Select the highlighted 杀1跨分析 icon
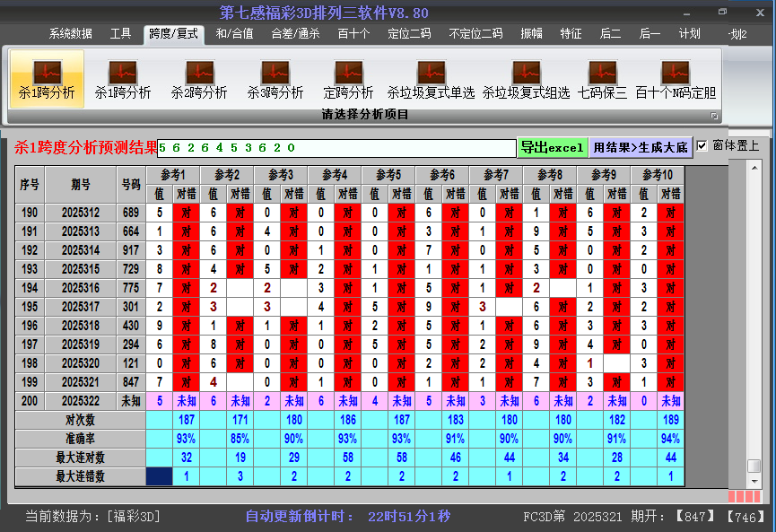The width and height of the screenshot is (776, 532). (47, 79)
